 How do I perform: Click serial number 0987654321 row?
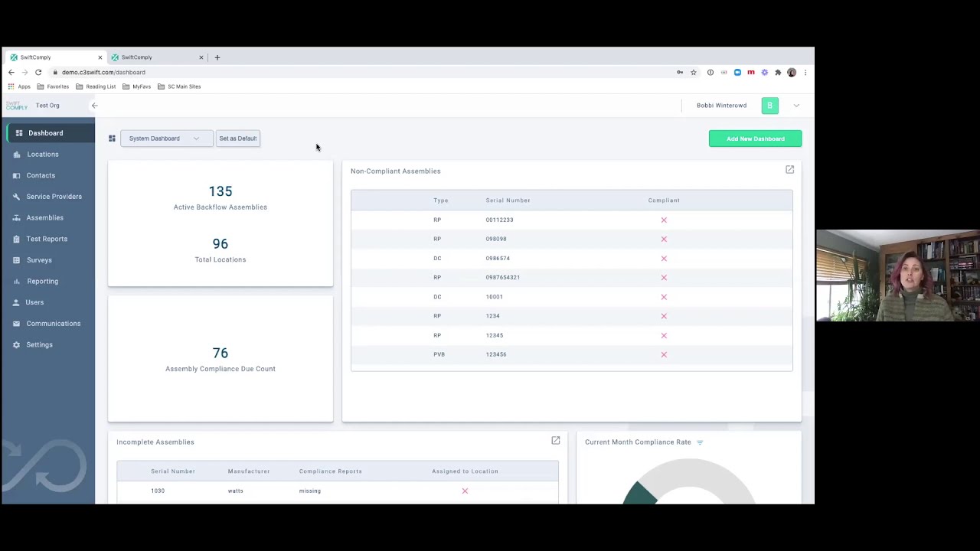(571, 277)
